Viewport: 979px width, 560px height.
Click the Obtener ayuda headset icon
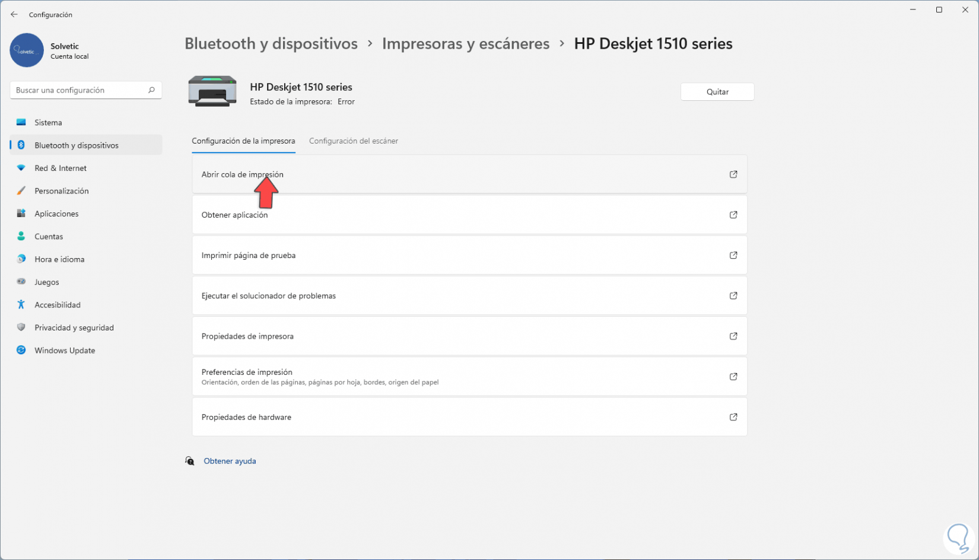pyautogui.click(x=190, y=461)
